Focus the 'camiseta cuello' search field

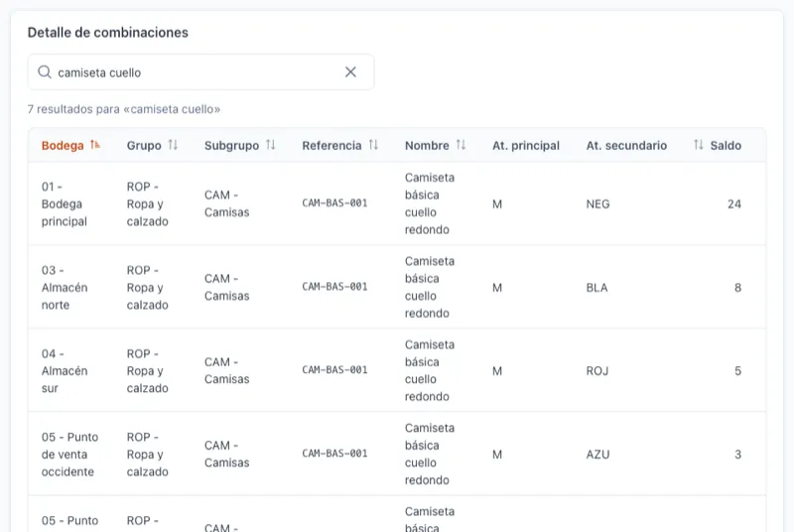click(201, 71)
